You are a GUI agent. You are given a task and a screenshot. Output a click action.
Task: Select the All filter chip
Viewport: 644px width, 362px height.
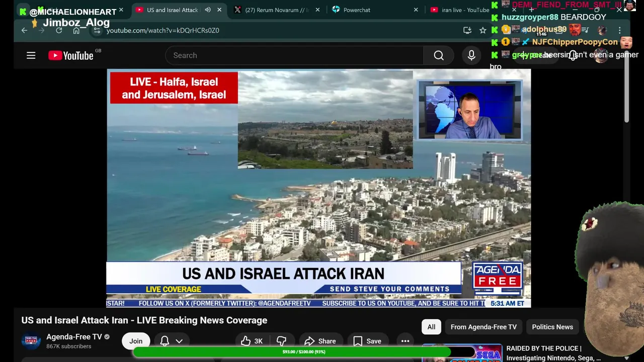click(431, 327)
